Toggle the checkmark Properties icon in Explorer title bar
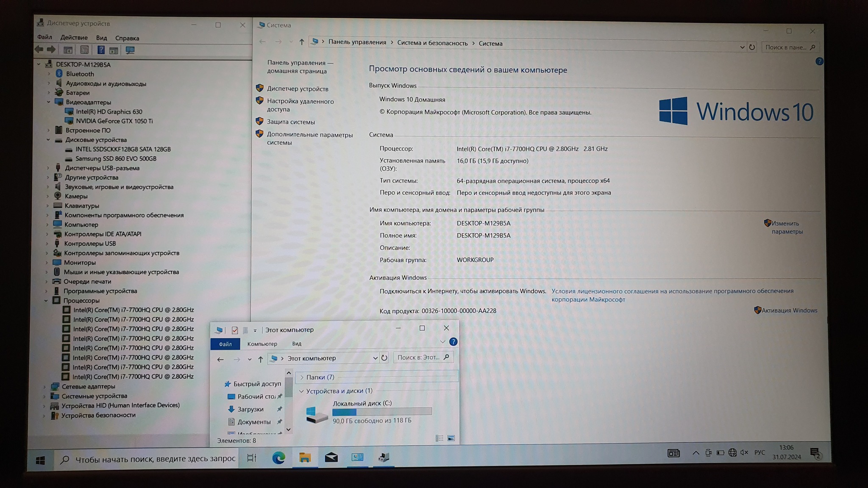Viewport: 868px width, 488px height. (235, 330)
